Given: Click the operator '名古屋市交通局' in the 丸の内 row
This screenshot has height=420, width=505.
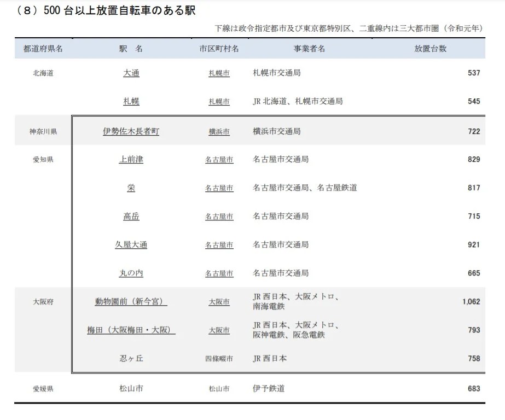Looking at the screenshot, I should (x=281, y=273).
